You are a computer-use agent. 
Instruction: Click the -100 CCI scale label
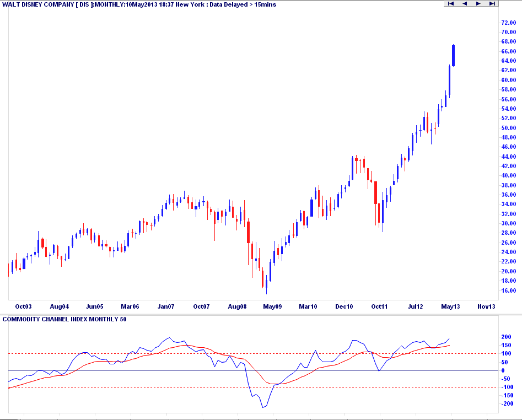tap(508, 387)
